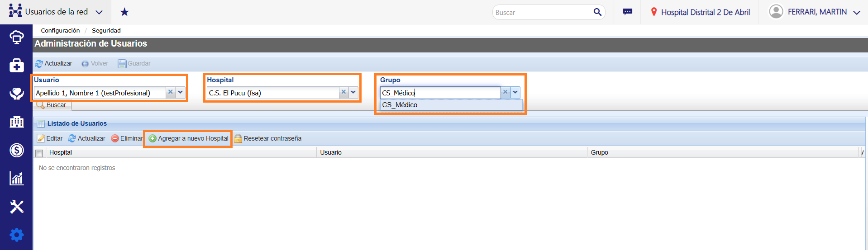Open the dollar billing sidebar icon
The height and width of the screenshot is (250, 868).
(17, 150)
